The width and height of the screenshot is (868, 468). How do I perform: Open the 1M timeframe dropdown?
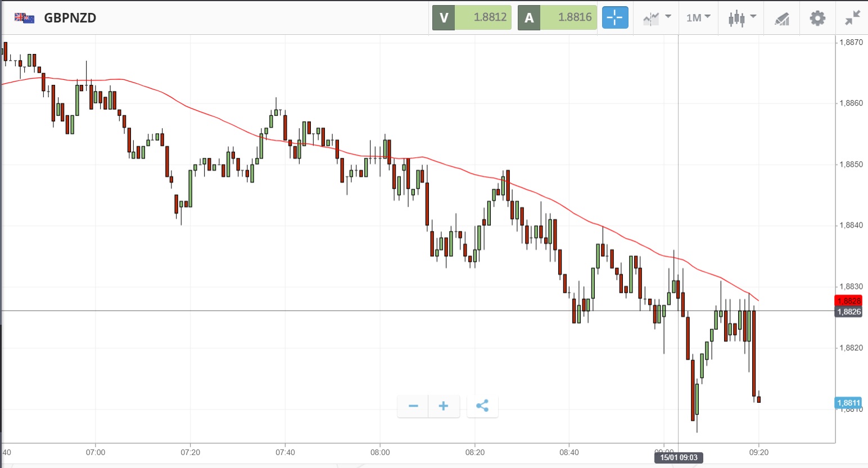pos(698,18)
